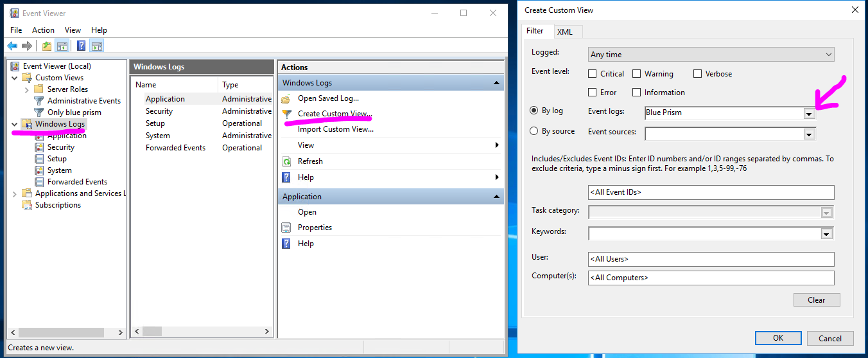Expand Applications and Services Logs node
The image size is (868, 358).
(x=15, y=193)
